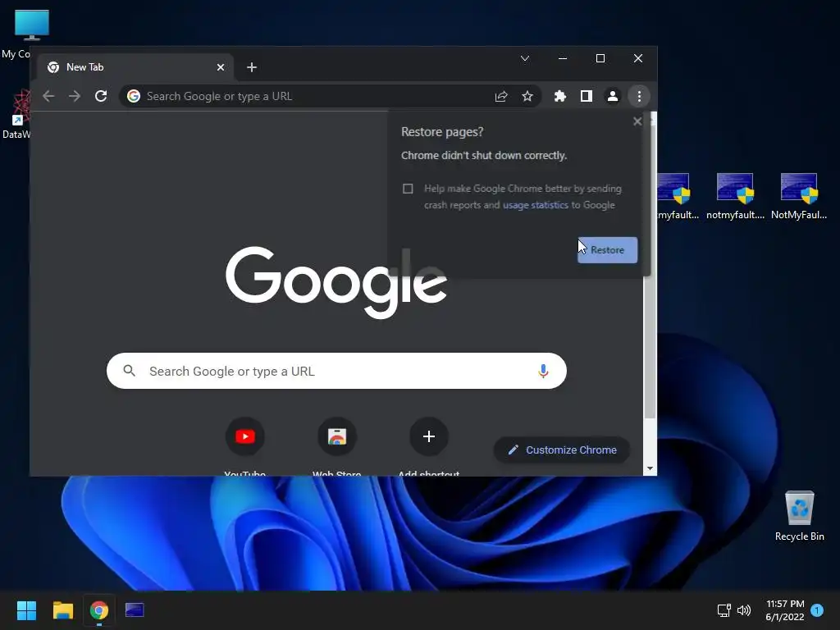Share this page icon in address bar
Image resolution: width=840 pixels, height=630 pixels.
tap(501, 96)
